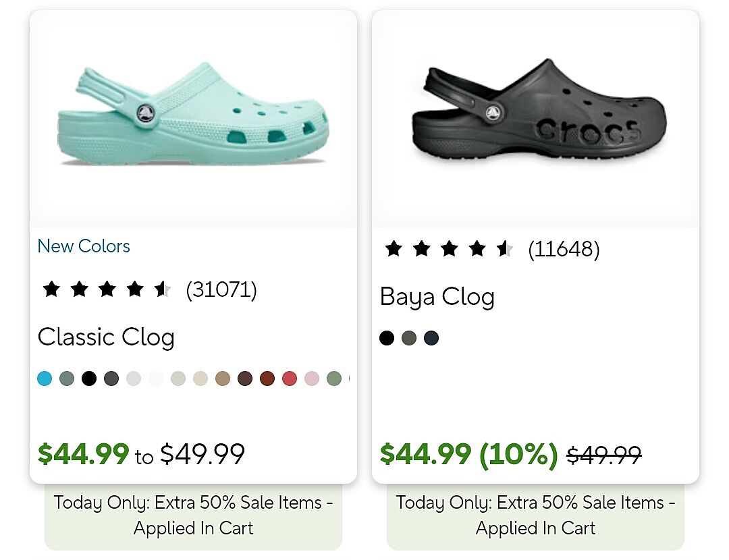Choose the rust brown Classic Clog swatch
The width and height of the screenshot is (729, 560).
point(267,379)
